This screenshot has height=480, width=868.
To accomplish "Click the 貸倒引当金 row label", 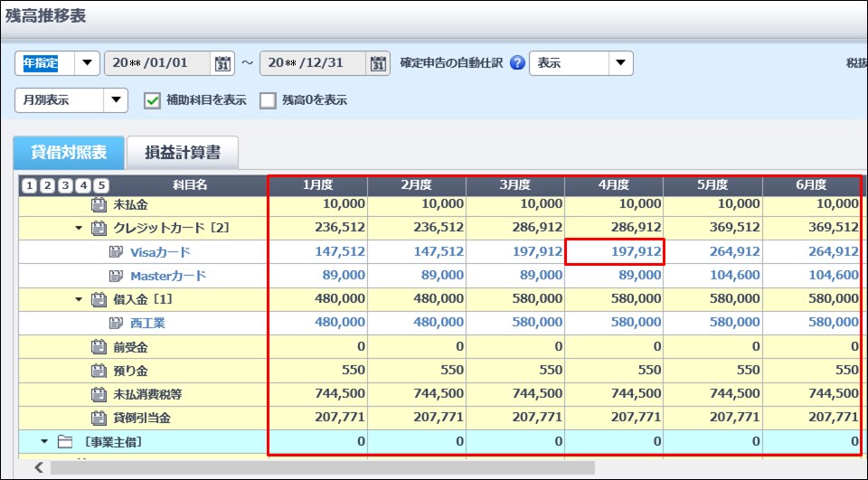I will pos(142,418).
